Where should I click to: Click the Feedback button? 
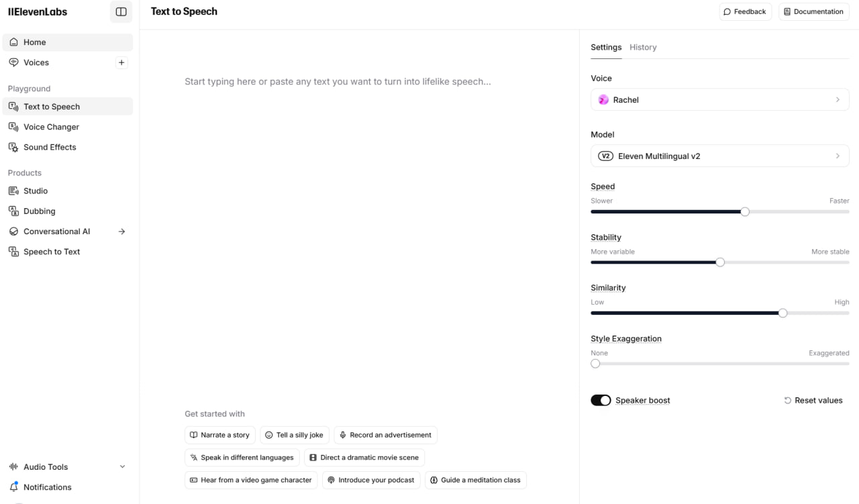coord(745,11)
